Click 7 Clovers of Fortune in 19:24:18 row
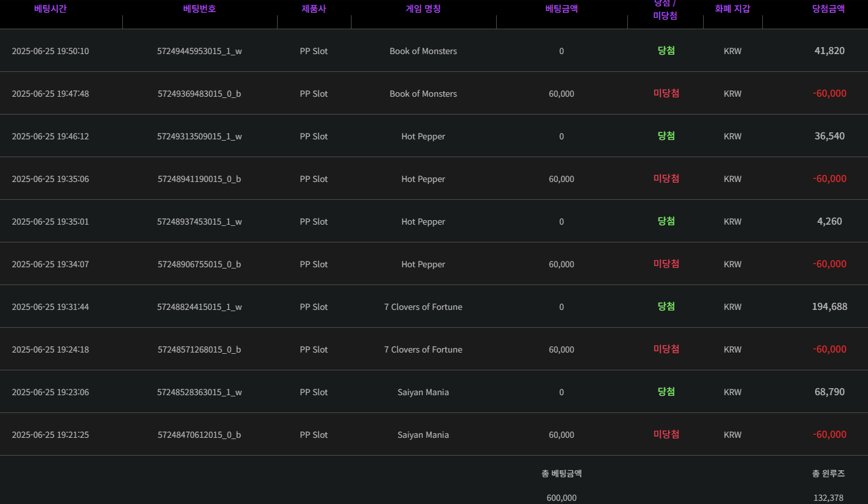 click(423, 349)
